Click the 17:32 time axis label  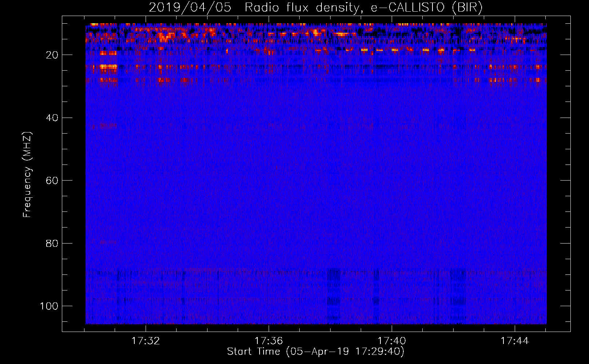[146, 341]
